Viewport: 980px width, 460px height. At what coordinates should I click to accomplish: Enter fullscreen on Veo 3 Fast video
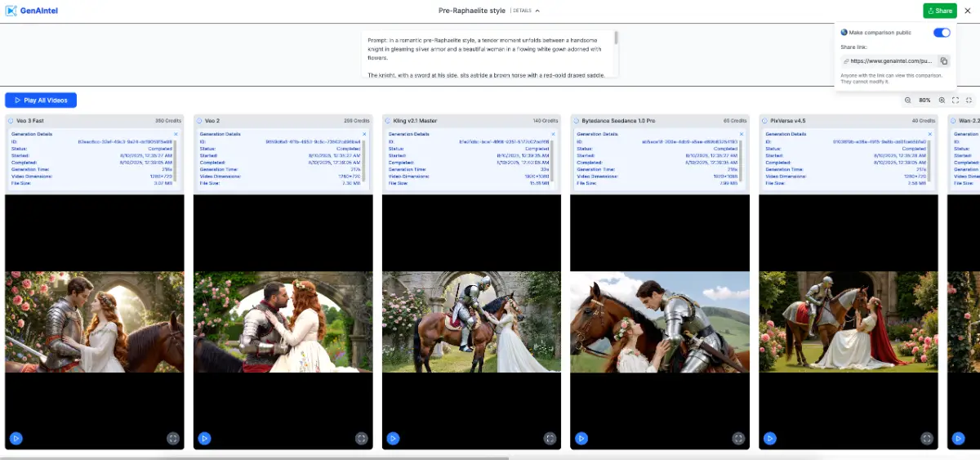tap(173, 438)
